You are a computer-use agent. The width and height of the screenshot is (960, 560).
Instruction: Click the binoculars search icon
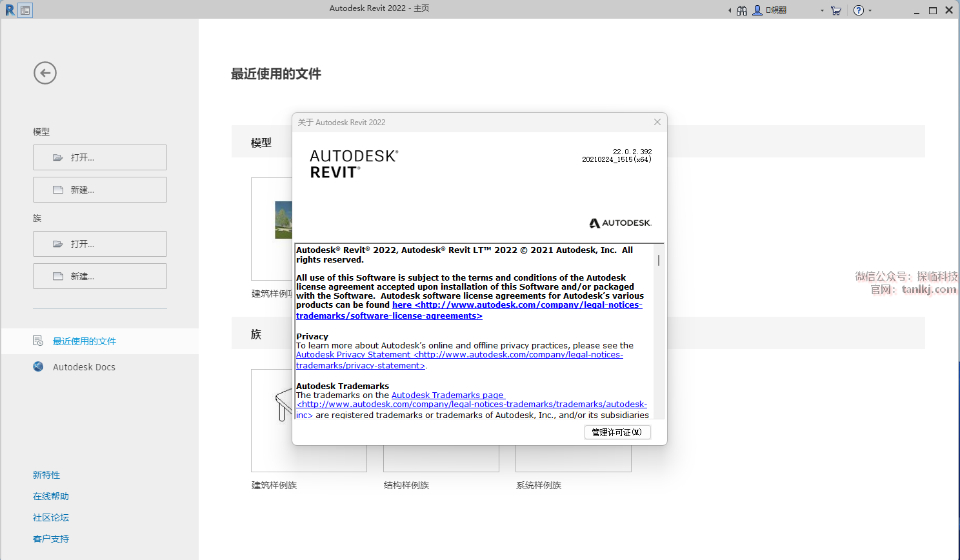(x=742, y=10)
